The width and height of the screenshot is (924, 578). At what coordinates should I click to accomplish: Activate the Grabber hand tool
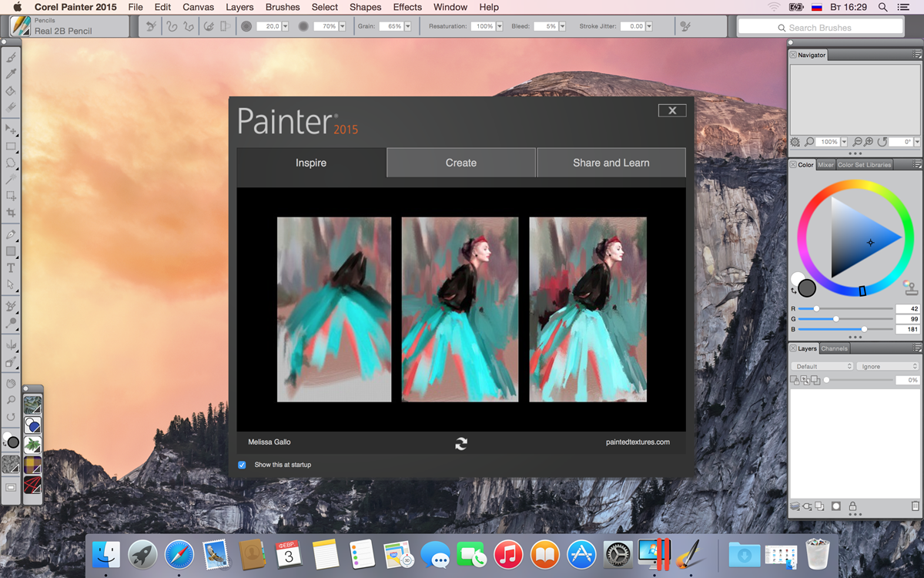pyautogui.click(x=11, y=383)
